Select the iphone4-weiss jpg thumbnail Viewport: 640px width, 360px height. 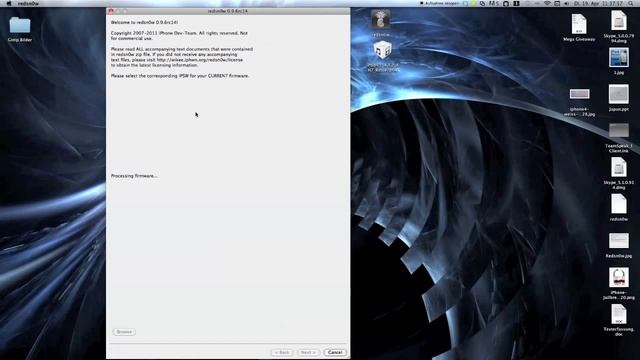[580, 94]
